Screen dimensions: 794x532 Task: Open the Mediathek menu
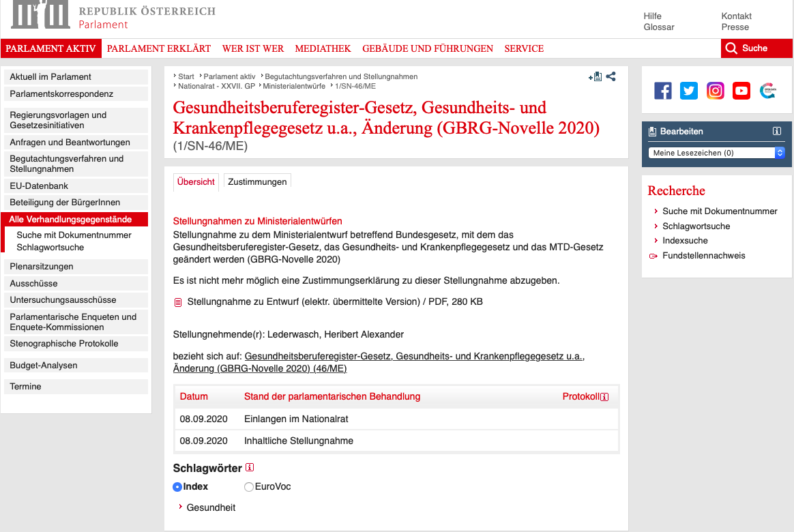tap(323, 48)
